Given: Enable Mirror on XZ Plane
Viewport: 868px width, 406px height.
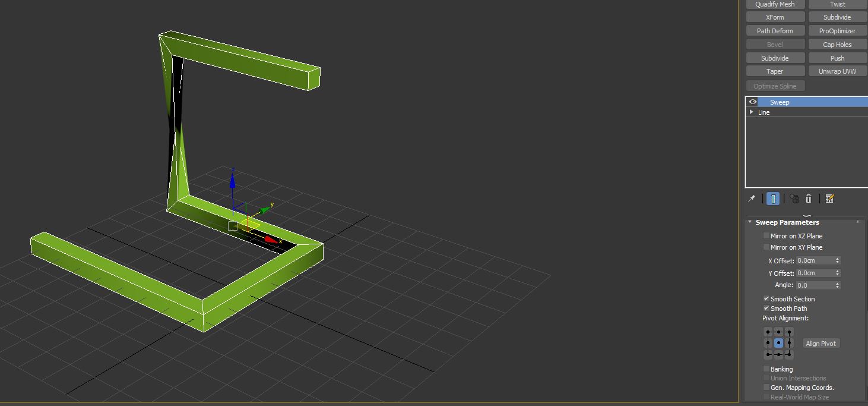Looking at the screenshot, I should (x=766, y=235).
